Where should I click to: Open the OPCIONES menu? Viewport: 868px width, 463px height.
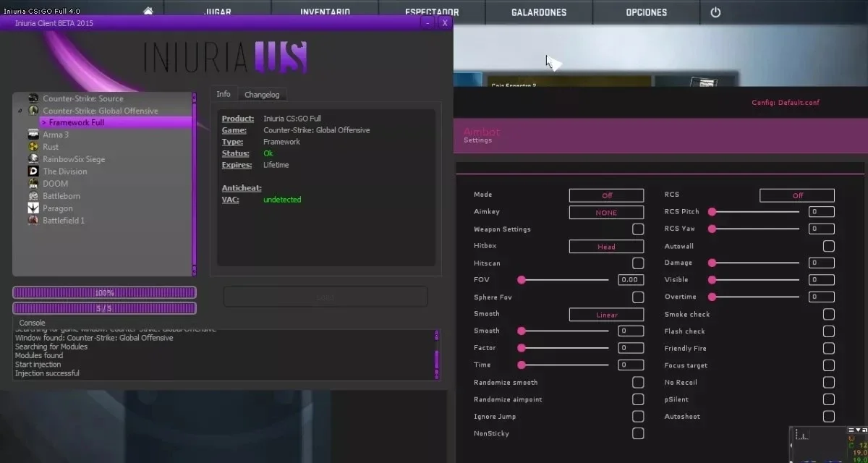coord(647,12)
